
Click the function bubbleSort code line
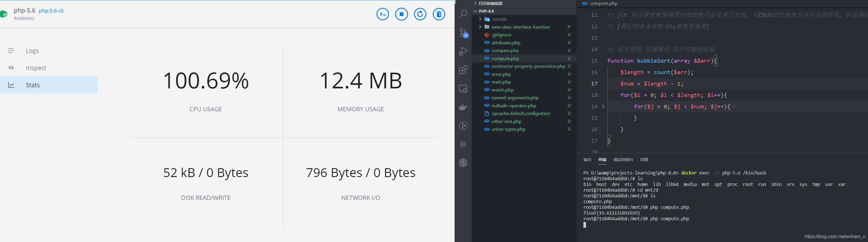662,61
